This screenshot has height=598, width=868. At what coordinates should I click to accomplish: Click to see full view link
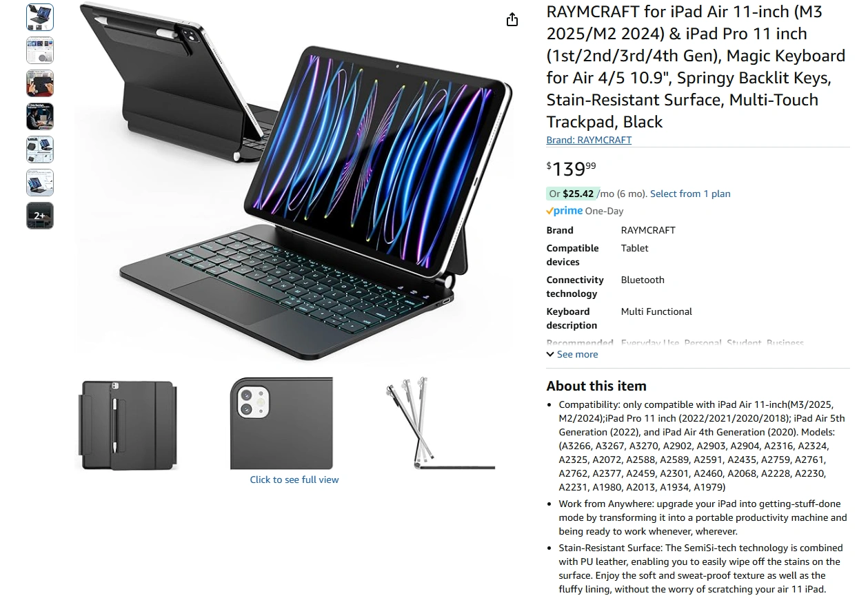[294, 480]
